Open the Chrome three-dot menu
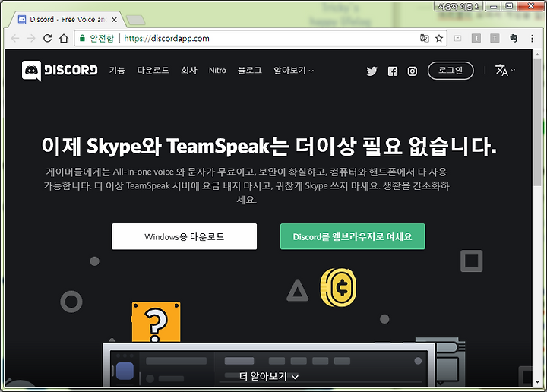 pos(532,38)
